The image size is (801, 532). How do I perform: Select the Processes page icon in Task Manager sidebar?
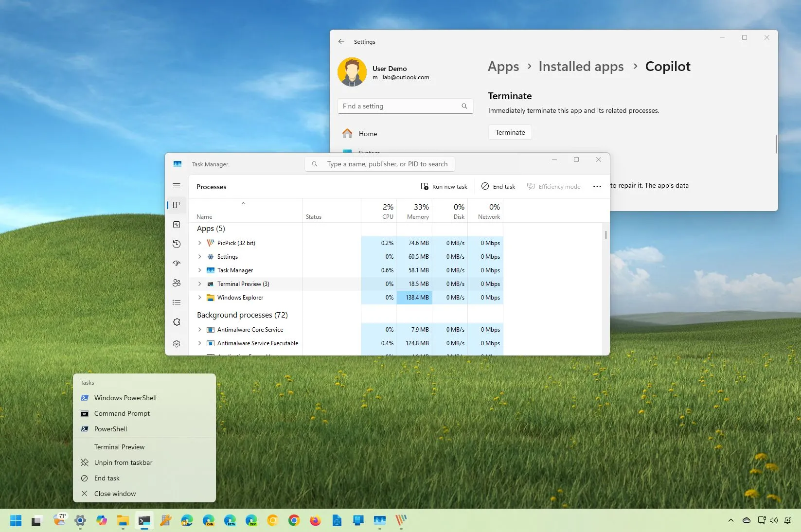177,205
